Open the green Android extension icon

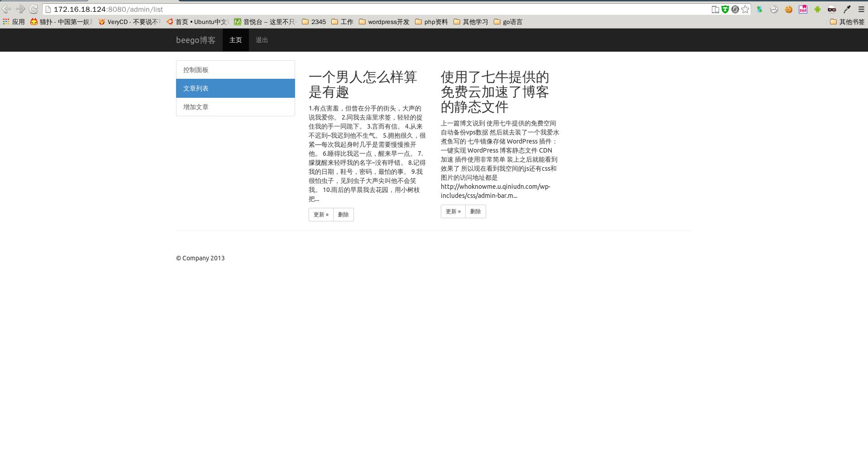817,9
